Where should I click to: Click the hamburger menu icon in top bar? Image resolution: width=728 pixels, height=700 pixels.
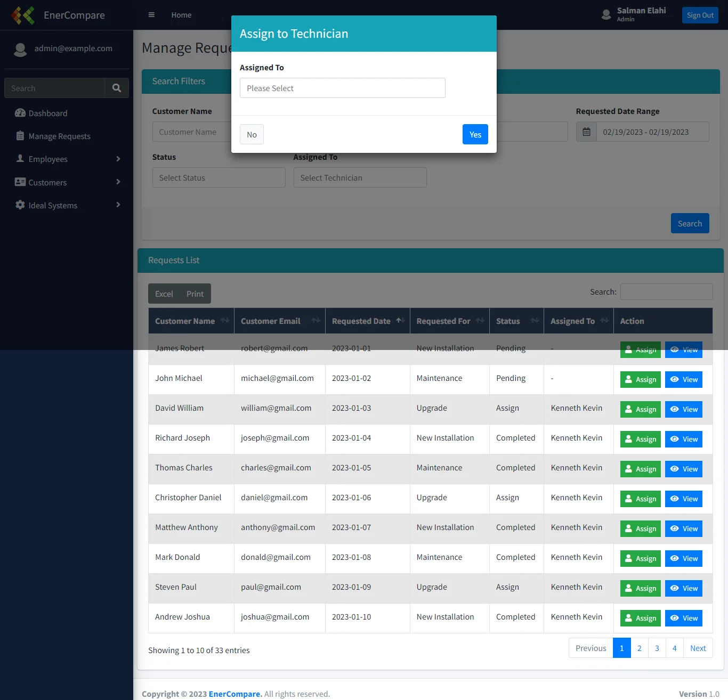pos(151,15)
